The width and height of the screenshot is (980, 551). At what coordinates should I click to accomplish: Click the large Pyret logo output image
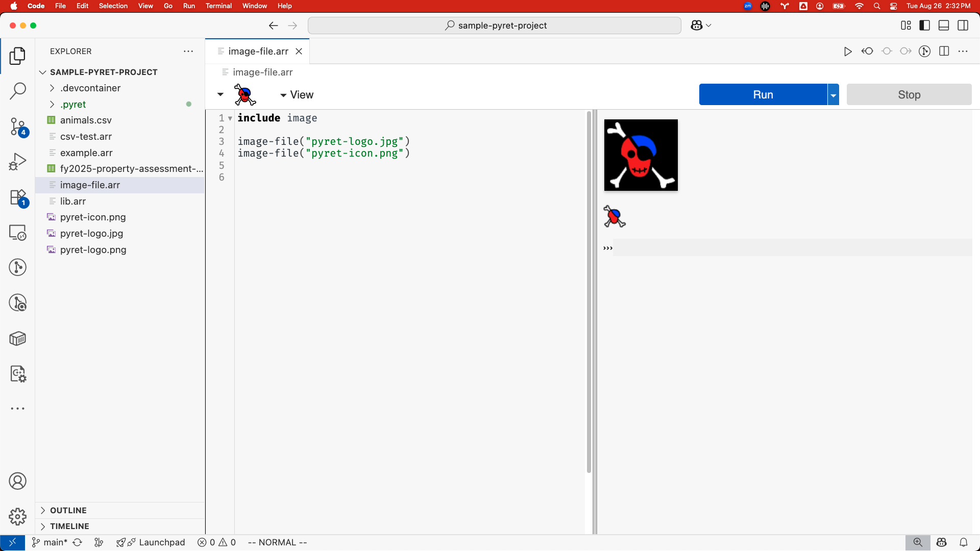[641, 155]
